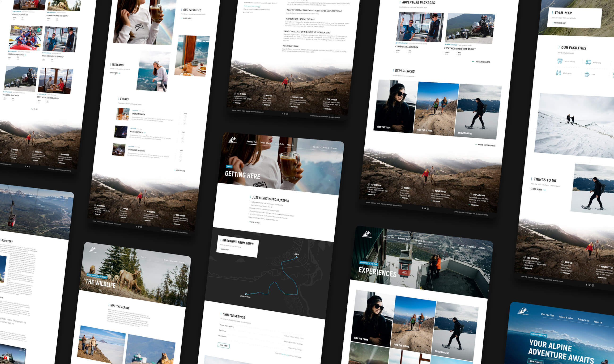Click Learn More under Things To Do

coord(538,189)
